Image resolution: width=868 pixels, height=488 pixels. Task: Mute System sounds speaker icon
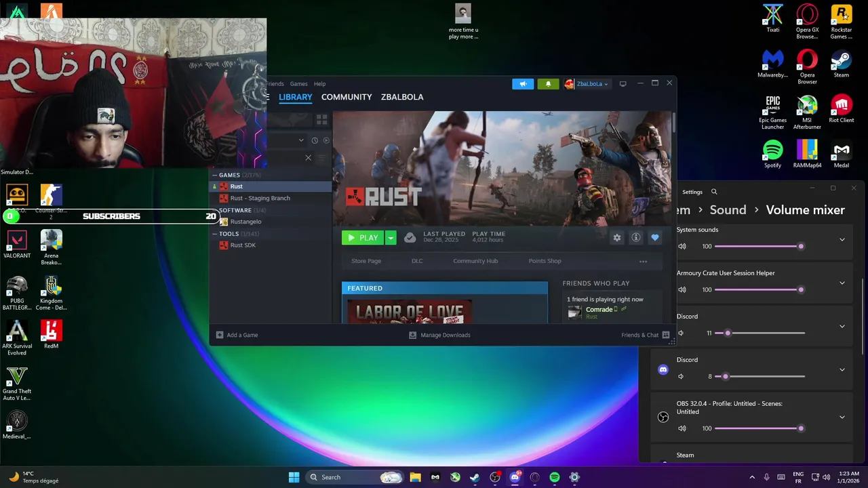click(682, 246)
